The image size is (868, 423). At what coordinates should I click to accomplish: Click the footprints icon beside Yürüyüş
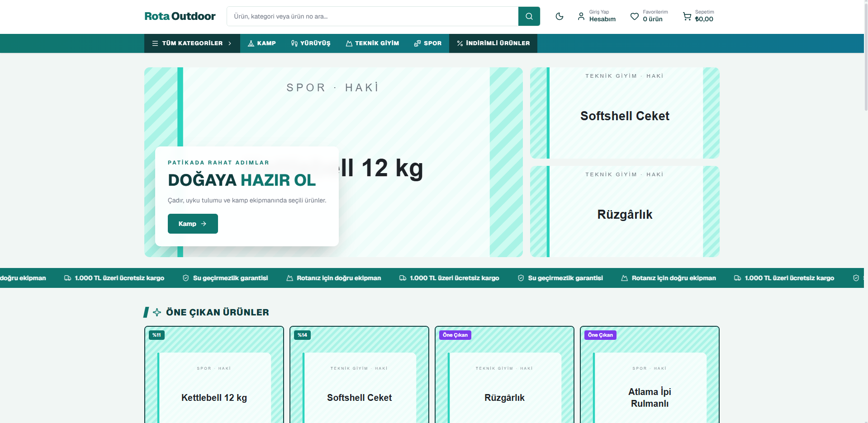pyautogui.click(x=294, y=43)
